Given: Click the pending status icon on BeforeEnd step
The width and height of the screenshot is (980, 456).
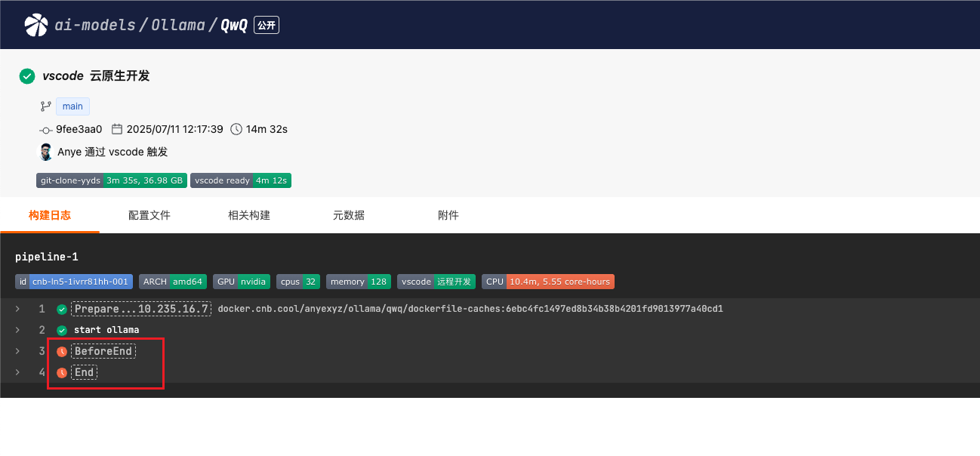Looking at the screenshot, I should [62, 351].
